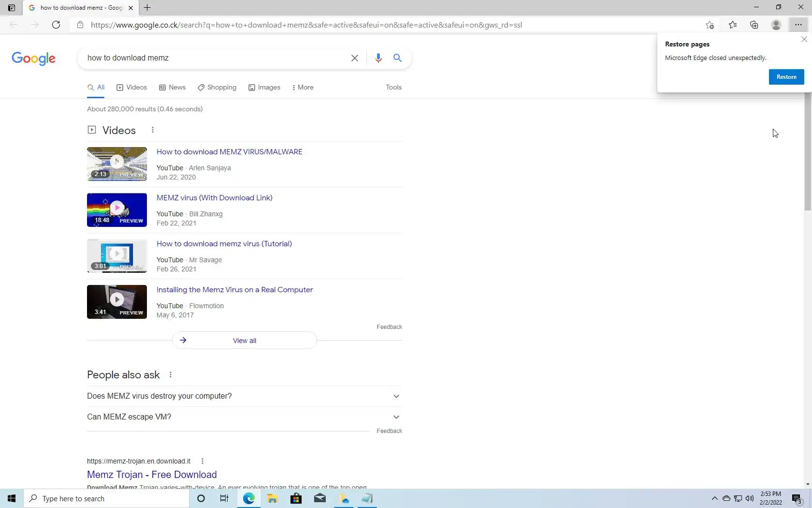The height and width of the screenshot is (508, 812).
Task: Open Cortana from the taskbar
Action: (201, 499)
